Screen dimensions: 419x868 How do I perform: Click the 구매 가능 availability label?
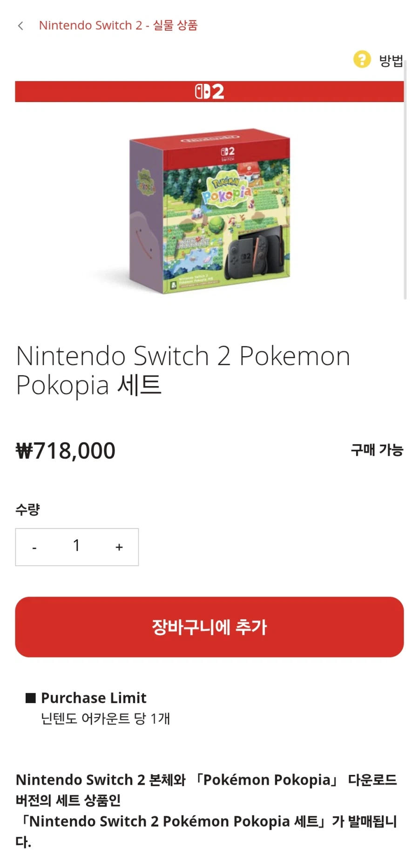[377, 450]
